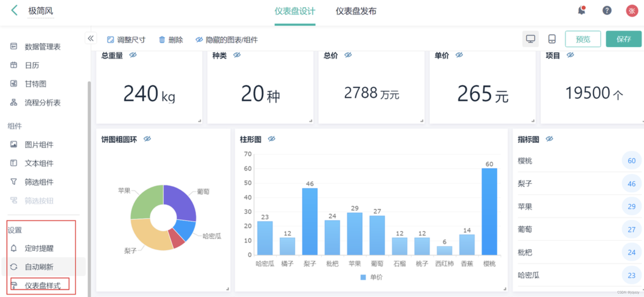
Task: Hide the 种类 card via eye icon
Action: [237, 55]
